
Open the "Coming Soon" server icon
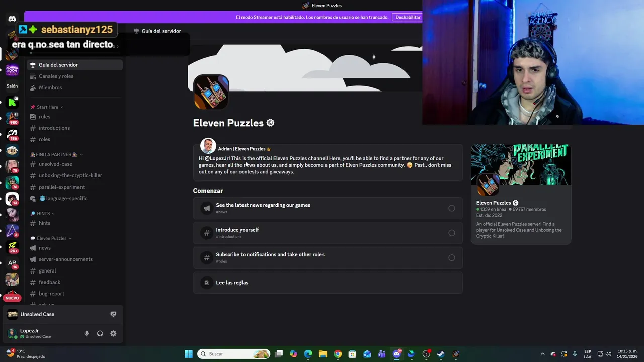[12, 70]
